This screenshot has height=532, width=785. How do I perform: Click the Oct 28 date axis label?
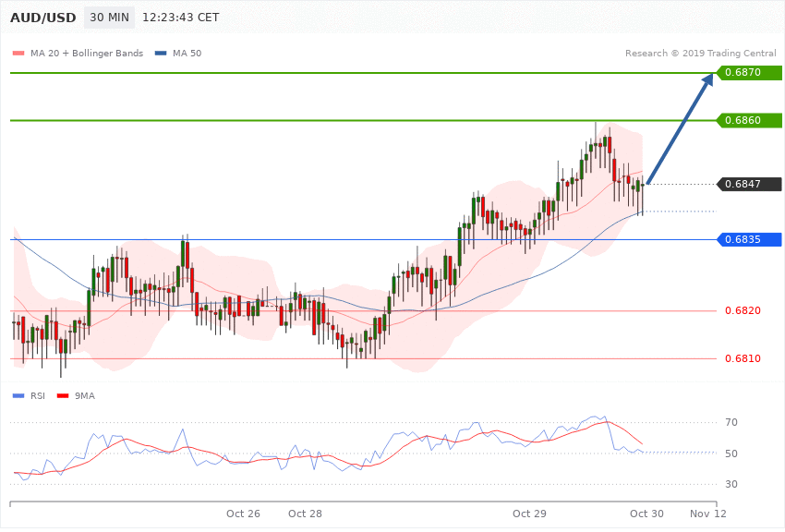click(305, 514)
